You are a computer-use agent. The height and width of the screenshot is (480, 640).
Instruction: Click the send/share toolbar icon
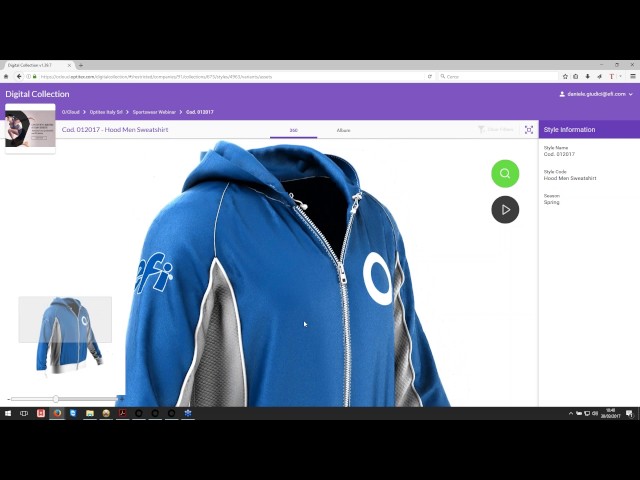600,76
